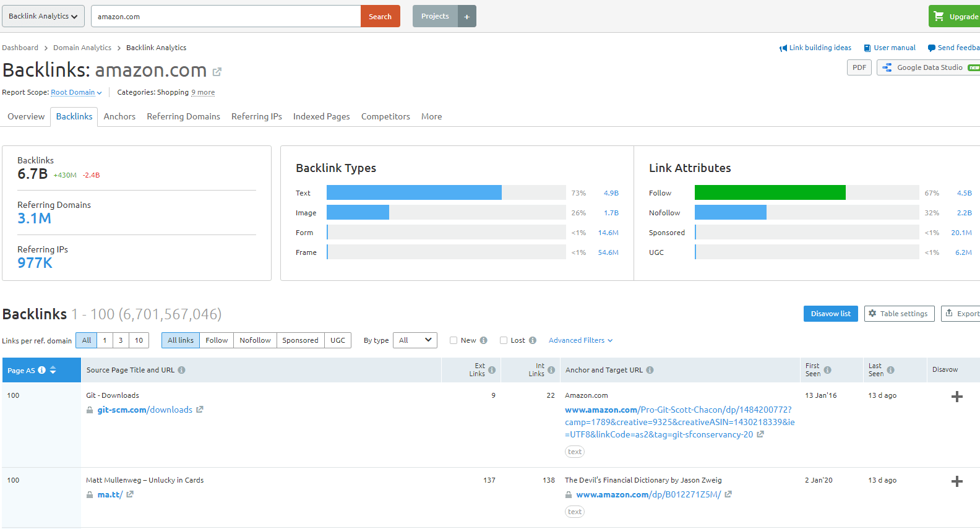Expand the Root Domain report scope dropdown
The width and height of the screenshot is (980, 529).
pyautogui.click(x=76, y=92)
